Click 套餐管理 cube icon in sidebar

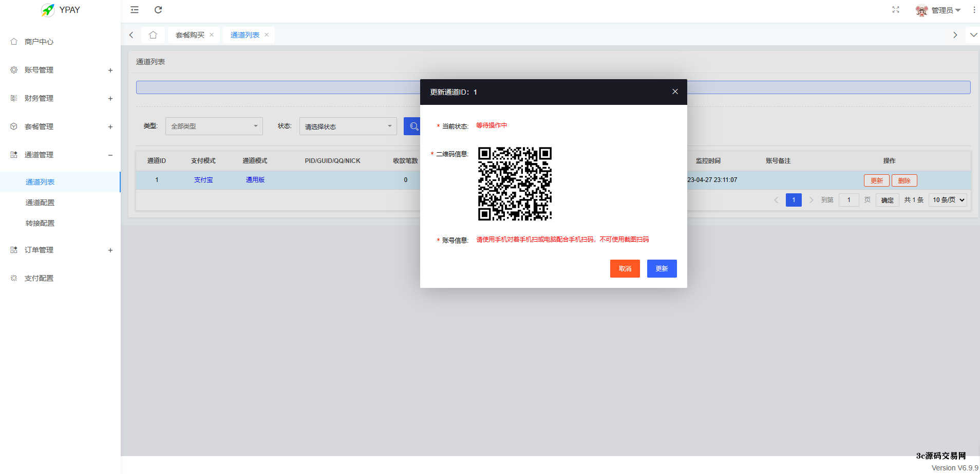[14, 126]
